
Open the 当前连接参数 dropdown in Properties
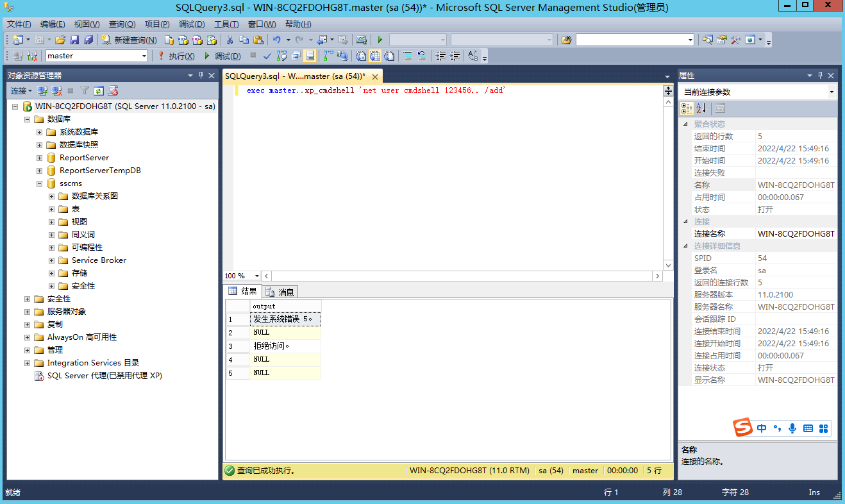pyautogui.click(x=832, y=92)
